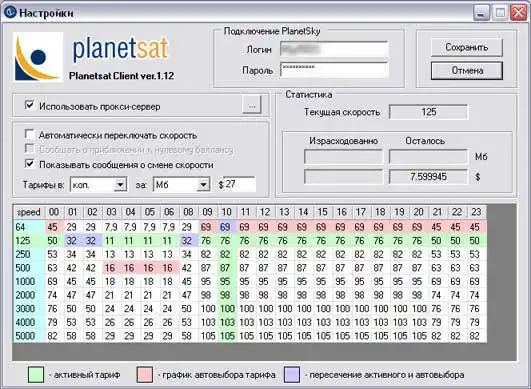Click cell 82 in row 5000, hour 23
The image size is (531, 389).
click(476, 336)
